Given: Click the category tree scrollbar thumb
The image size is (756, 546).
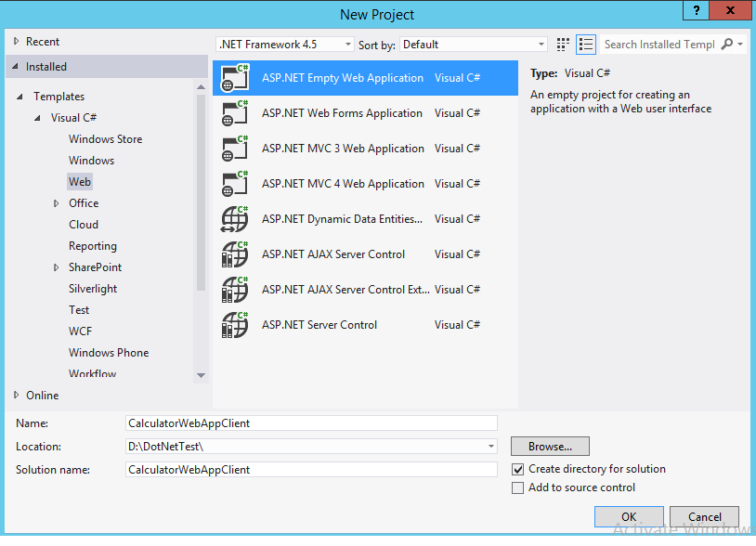Looking at the screenshot, I should tap(201, 193).
